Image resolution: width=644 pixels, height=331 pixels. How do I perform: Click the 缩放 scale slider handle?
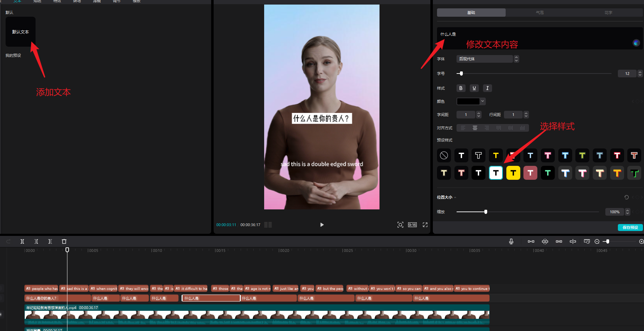486,212
